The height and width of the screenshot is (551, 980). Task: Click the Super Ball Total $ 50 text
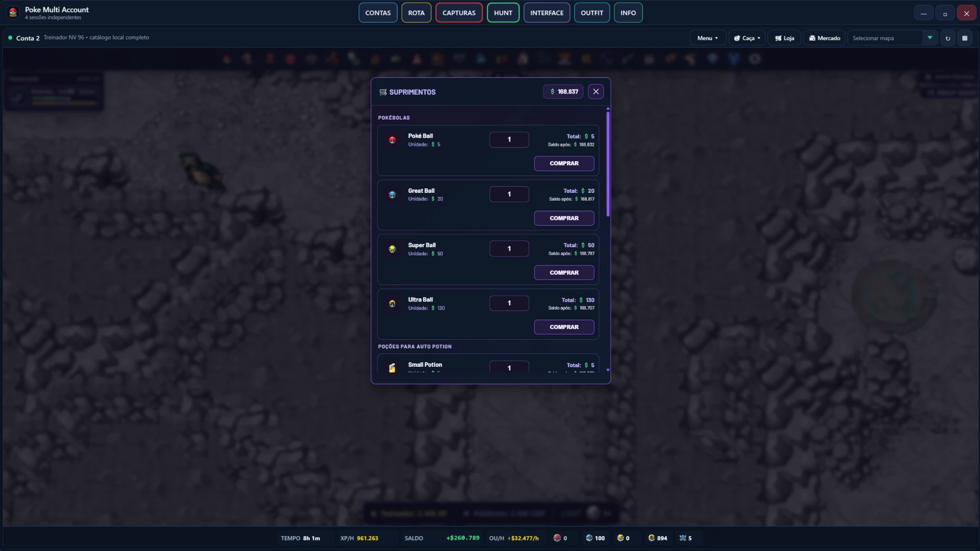(x=579, y=246)
